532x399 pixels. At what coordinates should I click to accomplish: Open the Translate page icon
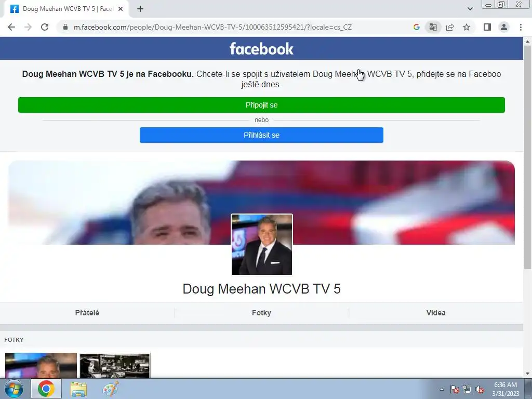click(x=433, y=27)
